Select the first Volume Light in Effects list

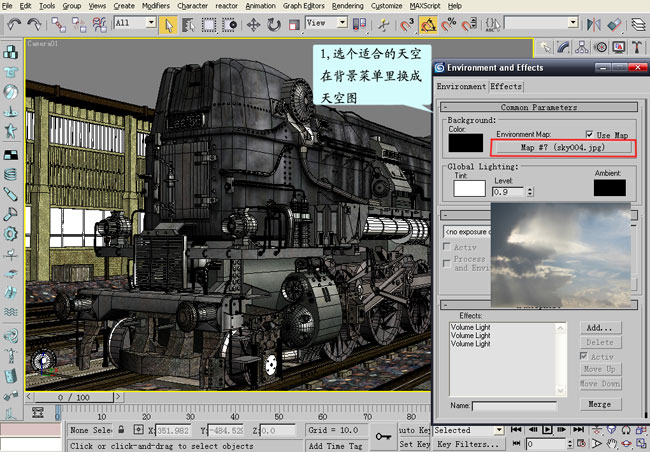pos(470,326)
